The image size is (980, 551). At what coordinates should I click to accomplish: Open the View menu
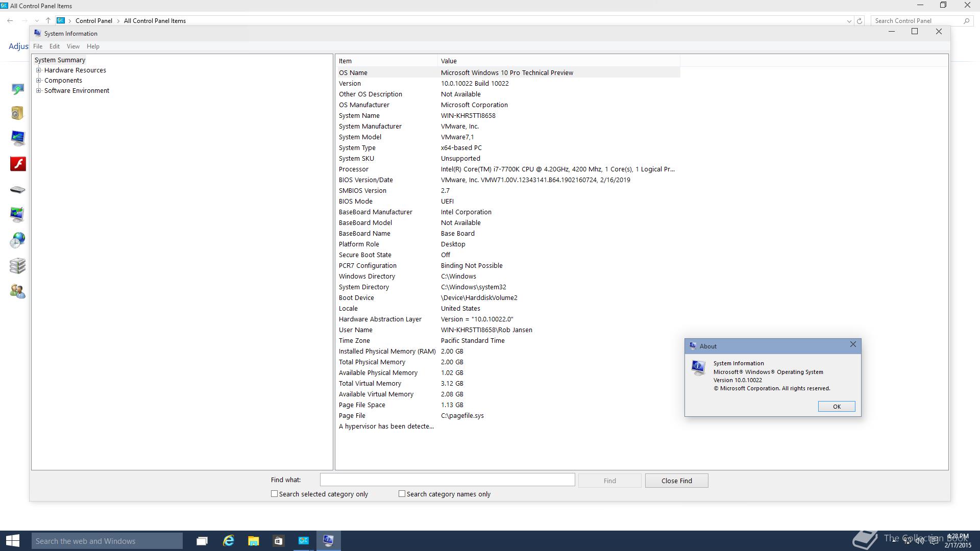(x=73, y=46)
